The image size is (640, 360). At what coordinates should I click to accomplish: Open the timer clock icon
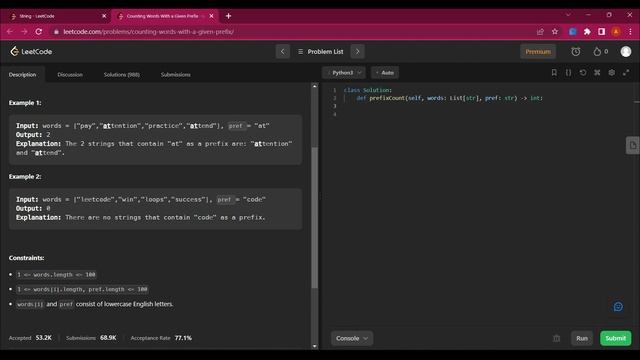pyautogui.click(x=576, y=51)
